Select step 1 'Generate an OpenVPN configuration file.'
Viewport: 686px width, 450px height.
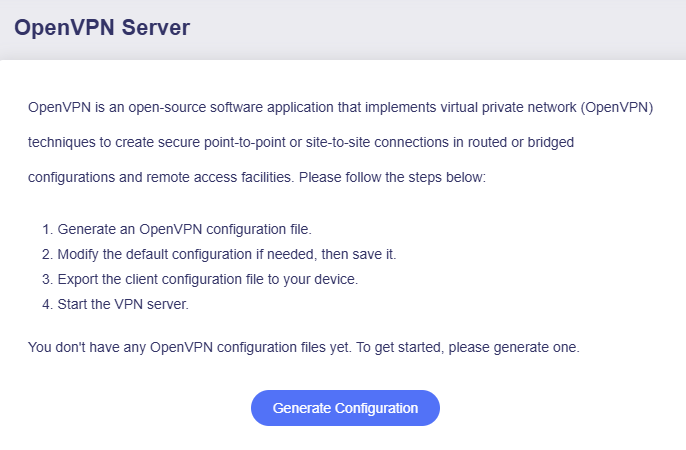click(x=185, y=229)
